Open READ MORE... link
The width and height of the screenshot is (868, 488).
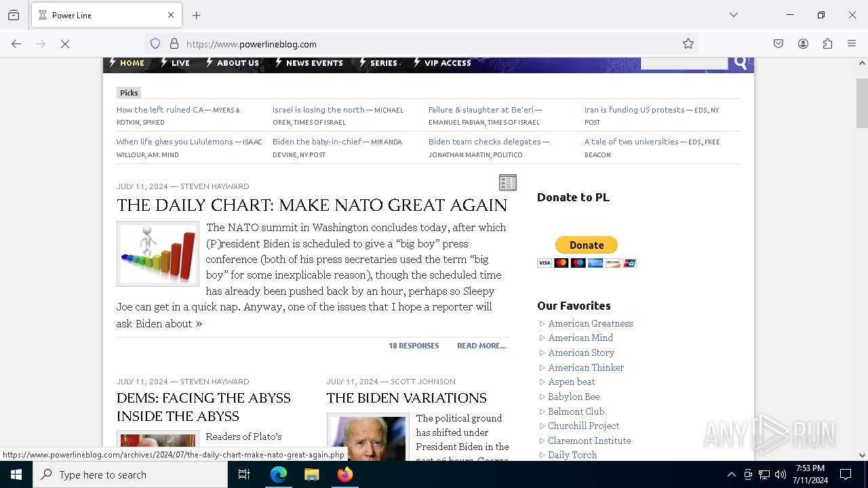coord(481,346)
